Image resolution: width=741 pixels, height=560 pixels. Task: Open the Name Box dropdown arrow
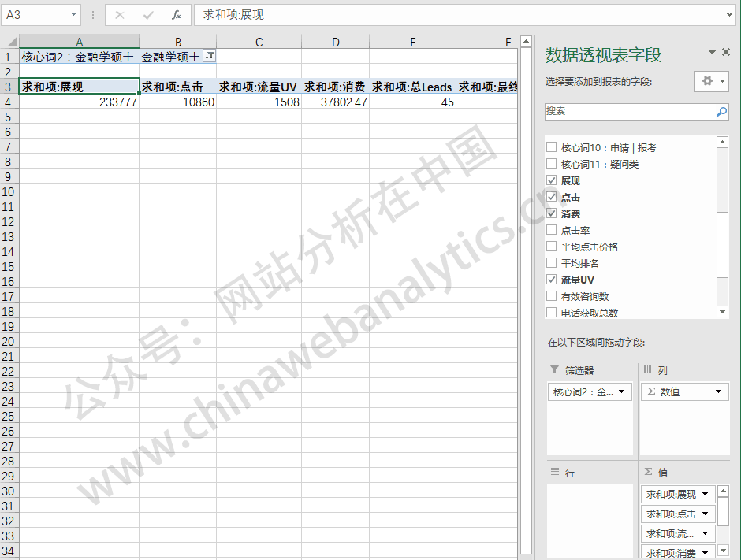[x=74, y=15]
